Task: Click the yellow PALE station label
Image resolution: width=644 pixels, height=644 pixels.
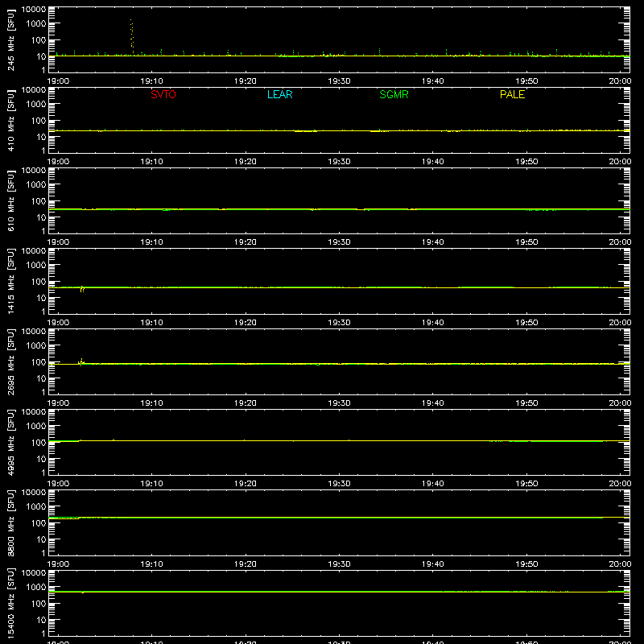Action: [512, 94]
